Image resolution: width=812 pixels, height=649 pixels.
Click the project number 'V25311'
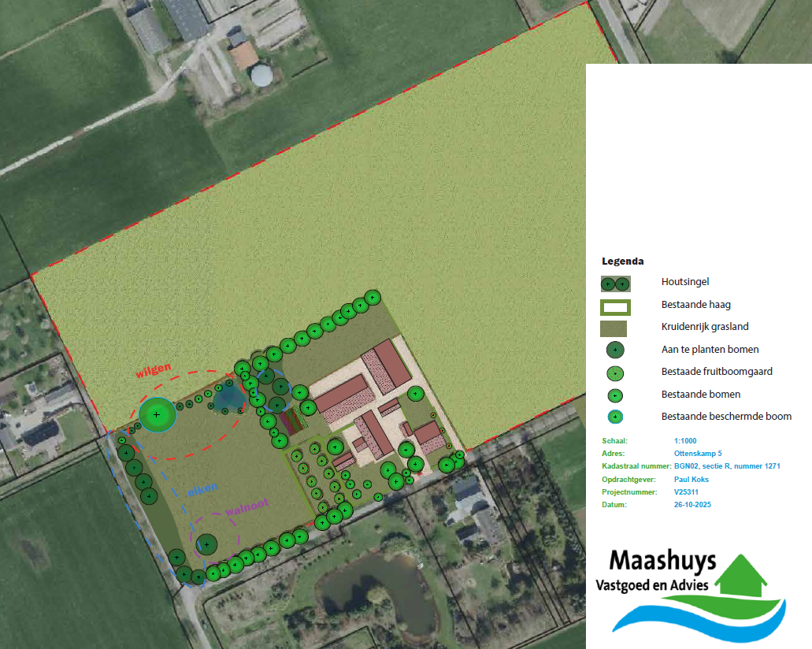click(x=686, y=492)
